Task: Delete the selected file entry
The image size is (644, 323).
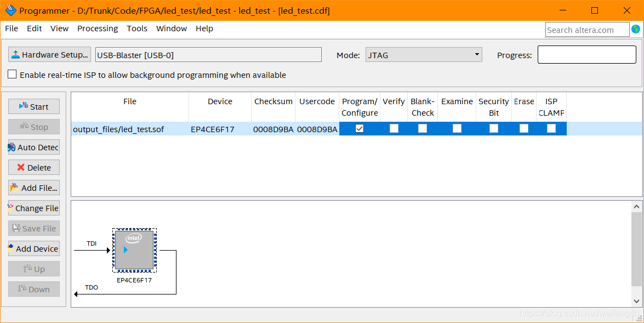Action: pos(33,167)
